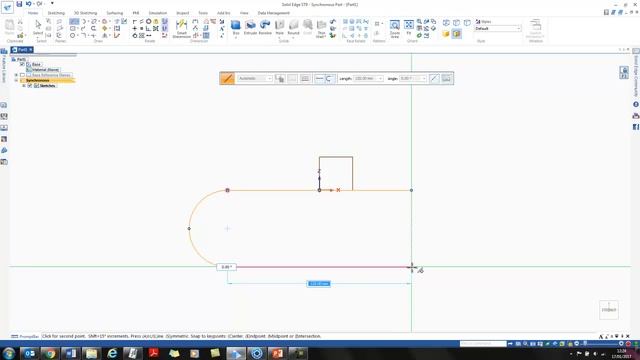Select the Rectangle tool in Draw group
This screenshot has height=360, width=640.
click(73, 29)
